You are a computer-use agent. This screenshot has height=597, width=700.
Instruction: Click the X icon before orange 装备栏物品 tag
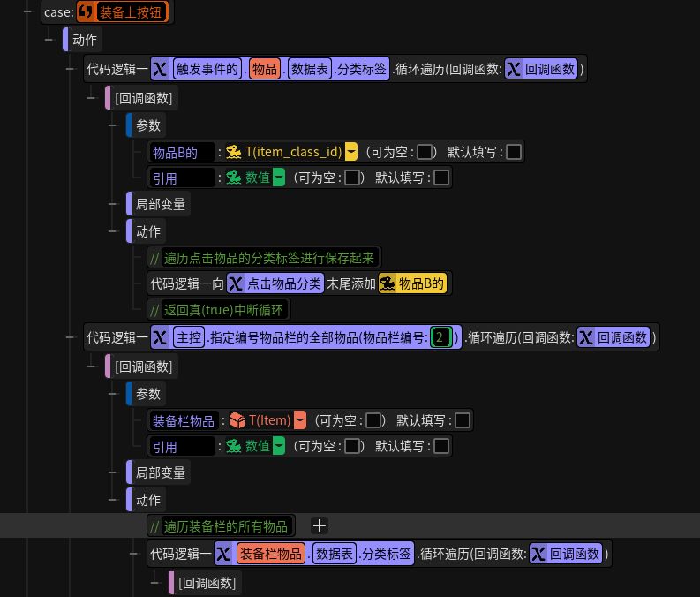(223, 554)
